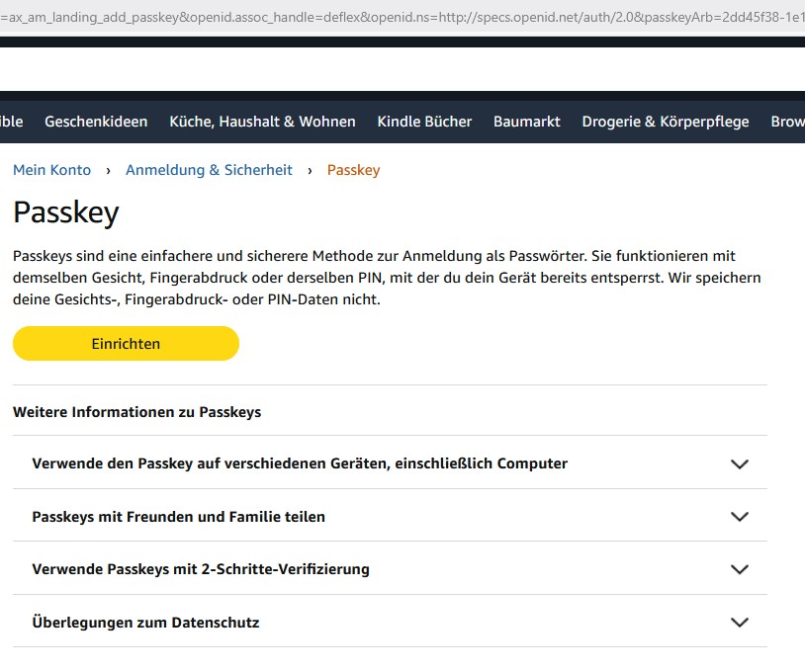The height and width of the screenshot is (672, 805).
Task: Click the Einrichten button
Action: 126,343
